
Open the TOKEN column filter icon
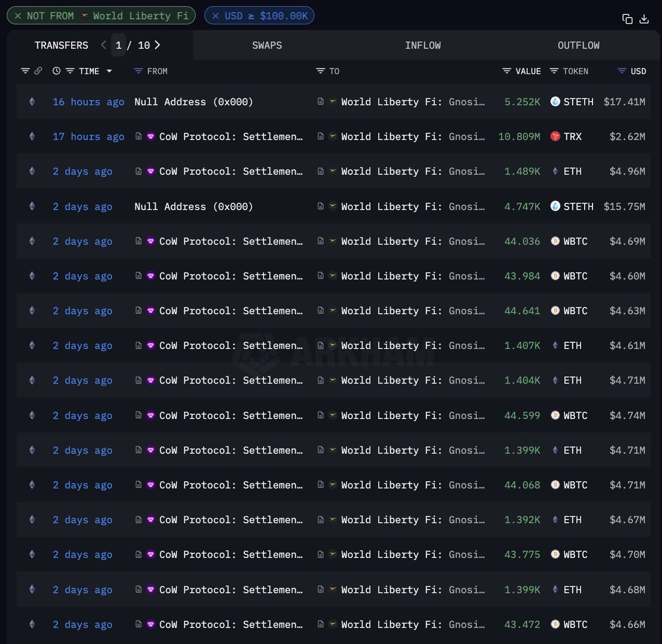[554, 71]
